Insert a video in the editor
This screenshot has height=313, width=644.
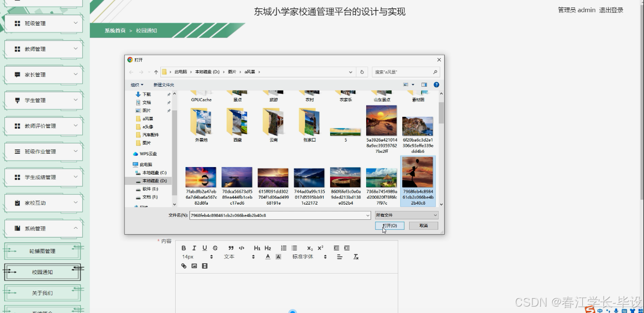tap(205, 266)
